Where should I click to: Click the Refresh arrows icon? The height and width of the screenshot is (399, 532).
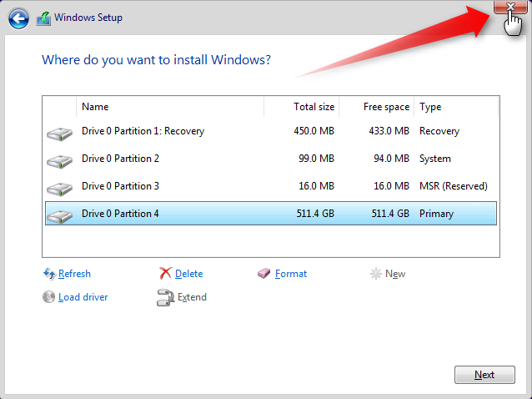point(49,274)
